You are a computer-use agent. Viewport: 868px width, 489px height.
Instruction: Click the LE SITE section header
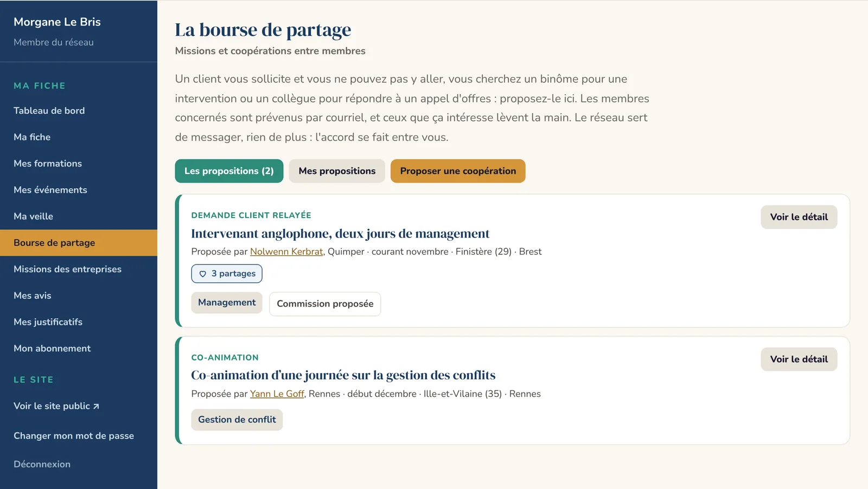coord(34,379)
